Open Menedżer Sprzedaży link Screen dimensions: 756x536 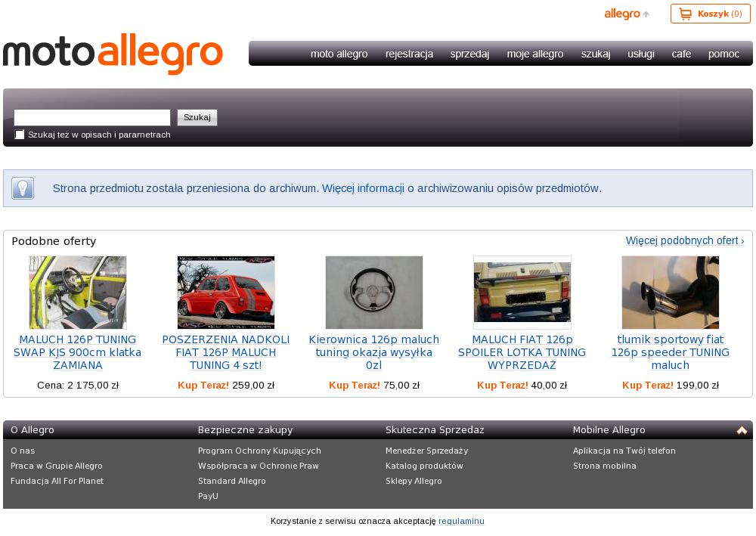(426, 451)
